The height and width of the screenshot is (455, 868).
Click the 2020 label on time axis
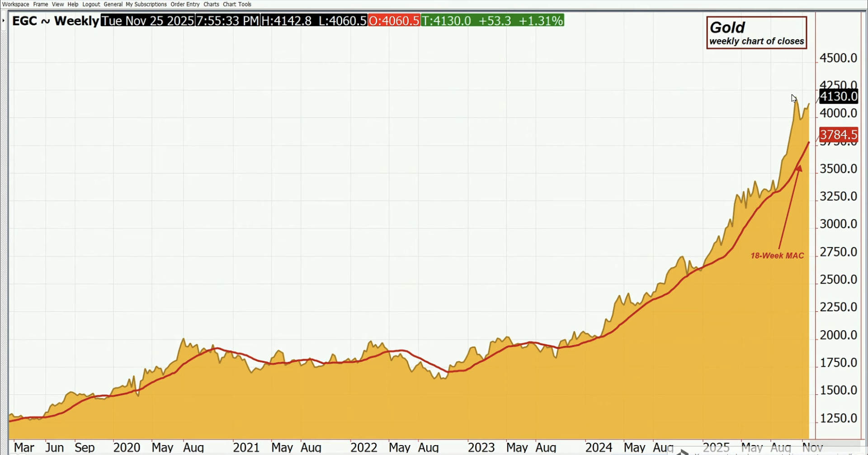point(127,447)
